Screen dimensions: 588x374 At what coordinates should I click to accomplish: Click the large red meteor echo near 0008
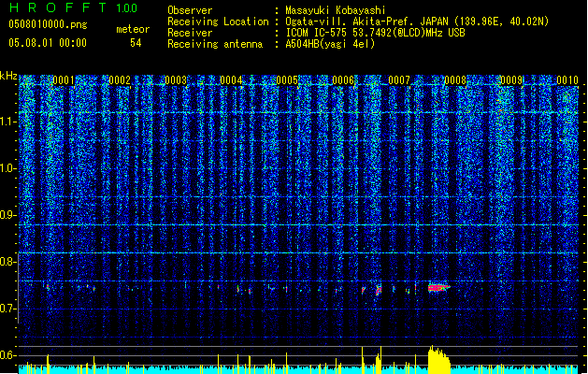(x=438, y=288)
